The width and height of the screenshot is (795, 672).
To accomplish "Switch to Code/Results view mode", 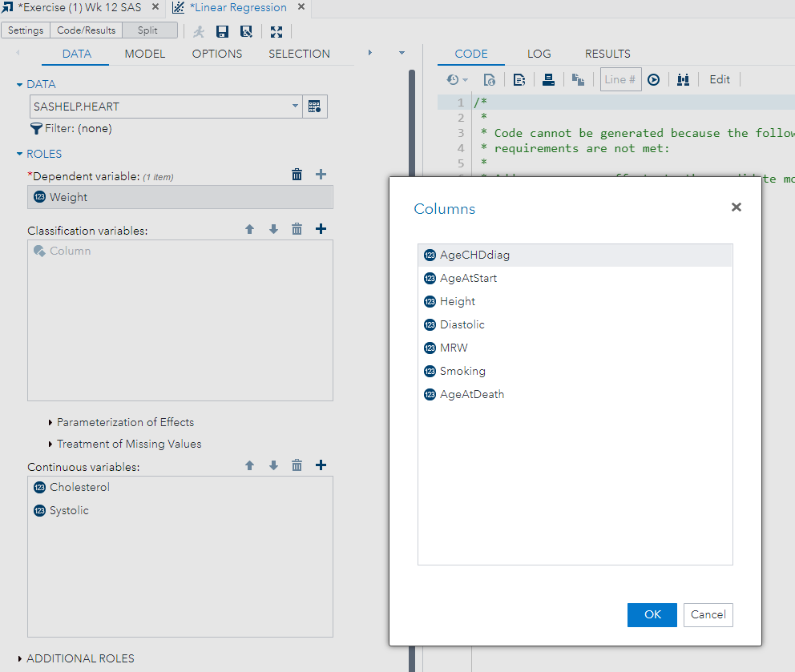I will 86,30.
